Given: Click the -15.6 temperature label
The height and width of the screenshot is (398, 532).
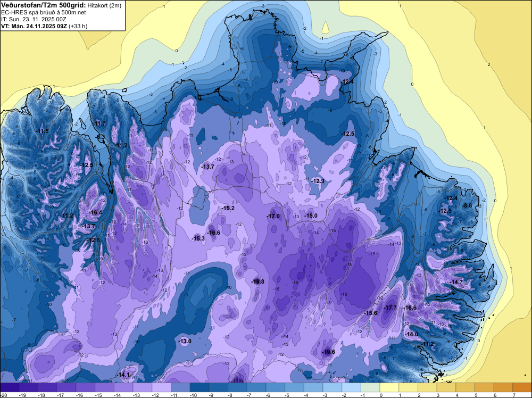Looking at the screenshot, I should [x=370, y=313].
